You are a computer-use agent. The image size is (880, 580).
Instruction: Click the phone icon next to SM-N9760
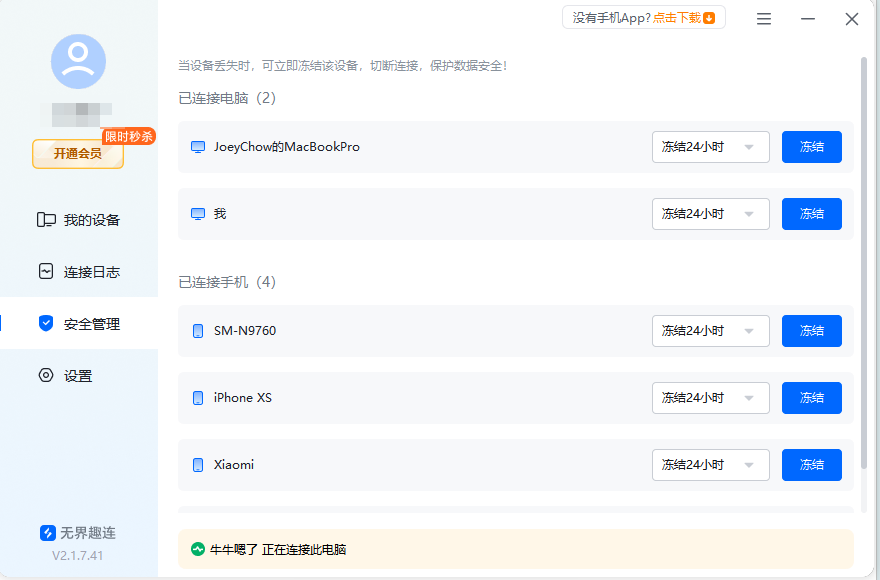(x=197, y=330)
